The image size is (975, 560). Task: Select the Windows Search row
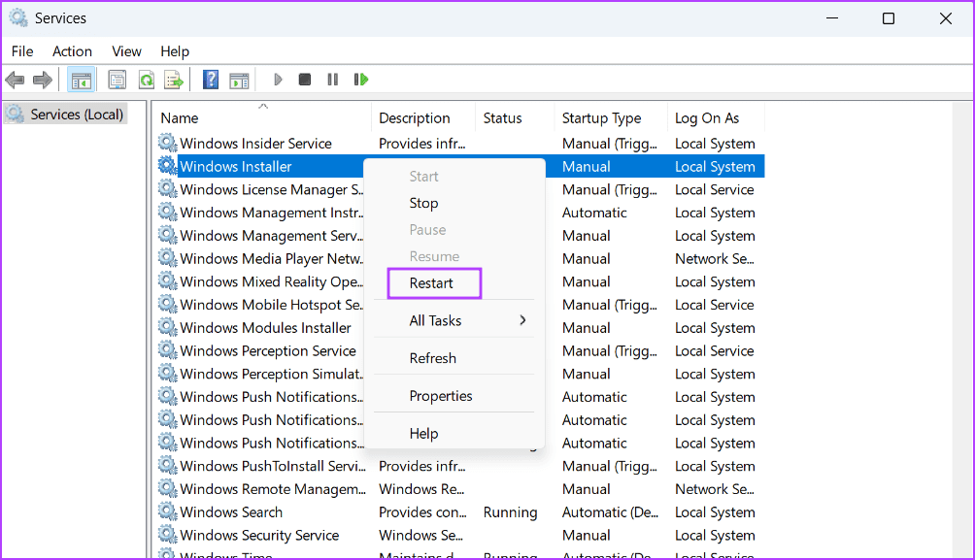point(460,512)
